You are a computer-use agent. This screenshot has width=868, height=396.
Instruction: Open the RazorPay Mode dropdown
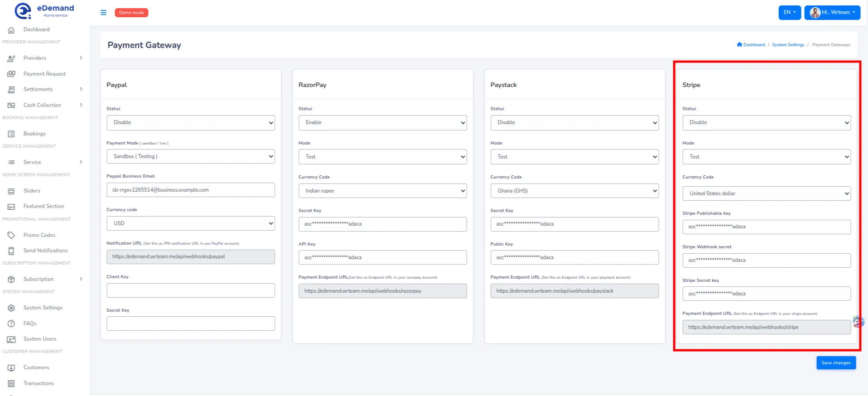[383, 157]
